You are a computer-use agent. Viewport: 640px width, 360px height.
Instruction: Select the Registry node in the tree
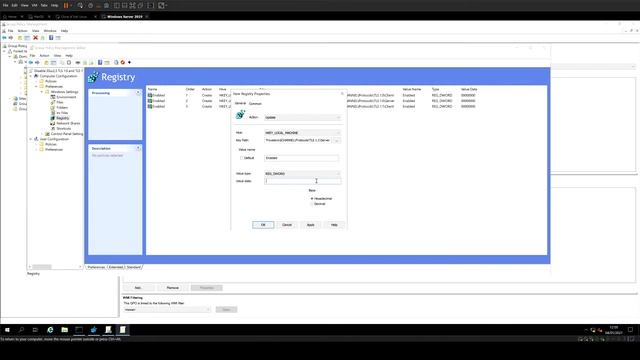pyautogui.click(x=62, y=118)
